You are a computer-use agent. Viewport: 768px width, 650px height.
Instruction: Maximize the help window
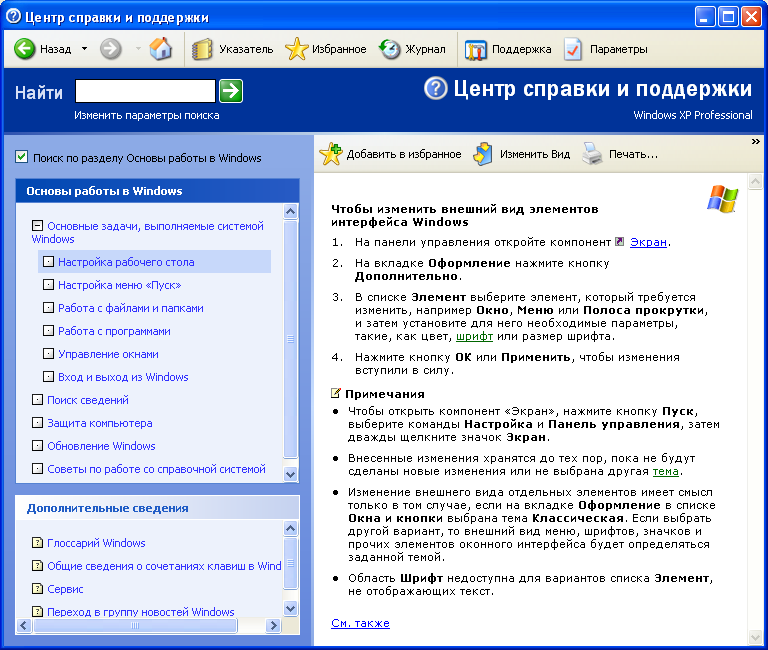coord(728,17)
